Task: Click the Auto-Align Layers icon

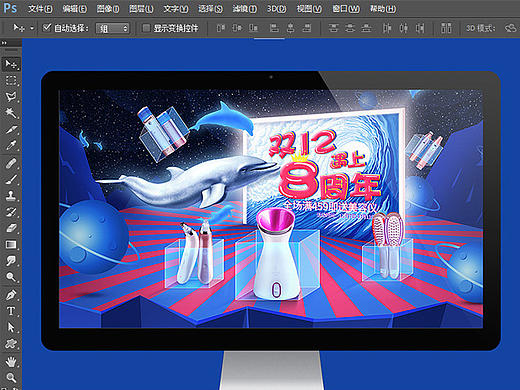Action: click(x=446, y=28)
